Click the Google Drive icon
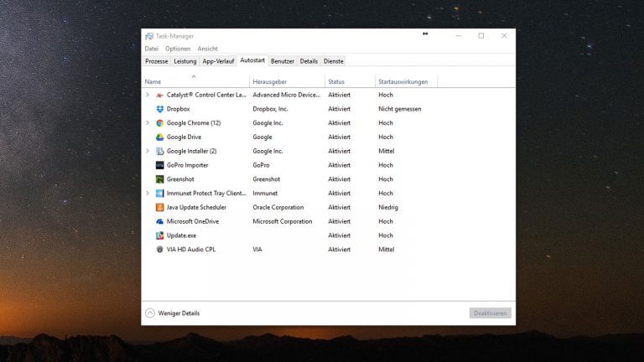 coord(159,137)
